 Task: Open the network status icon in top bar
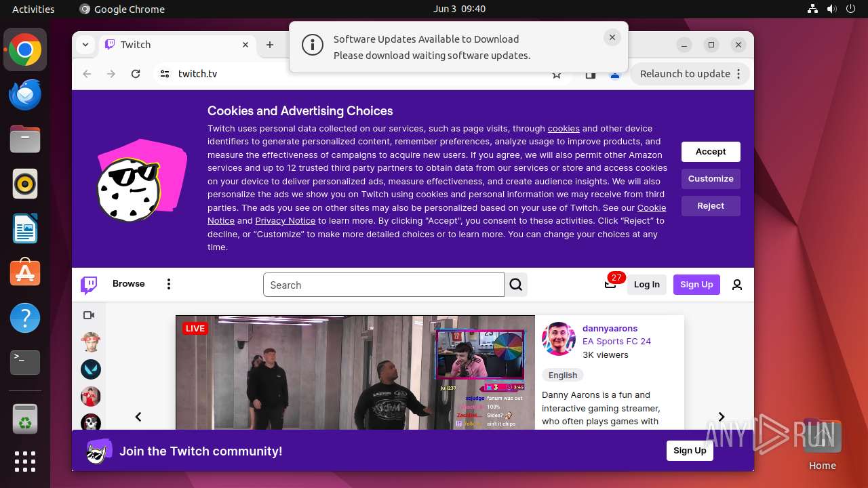coord(813,9)
